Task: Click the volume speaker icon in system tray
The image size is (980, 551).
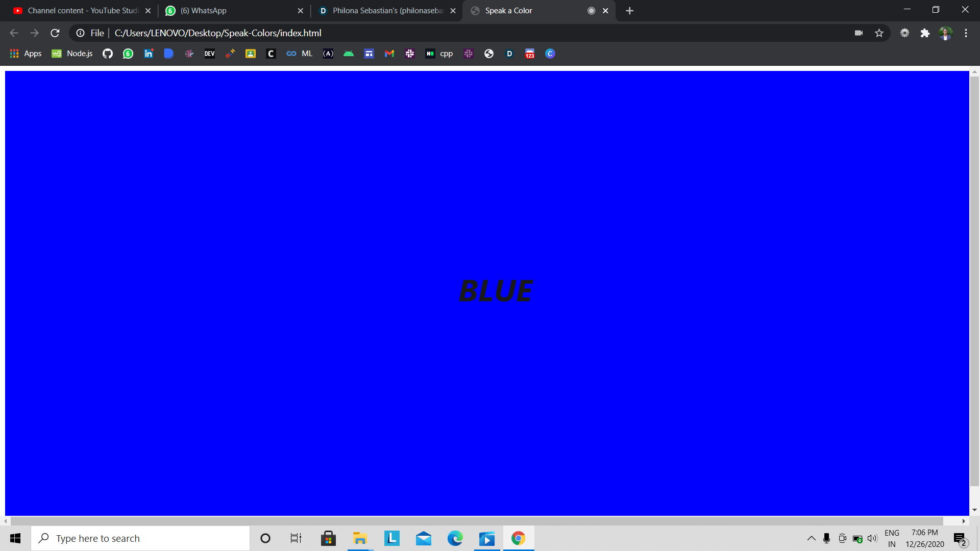Action: click(x=872, y=538)
